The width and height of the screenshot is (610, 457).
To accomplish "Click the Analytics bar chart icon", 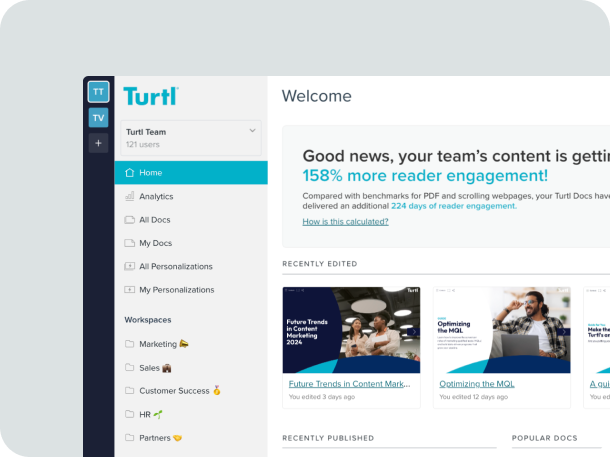I will pyautogui.click(x=130, y=196).
